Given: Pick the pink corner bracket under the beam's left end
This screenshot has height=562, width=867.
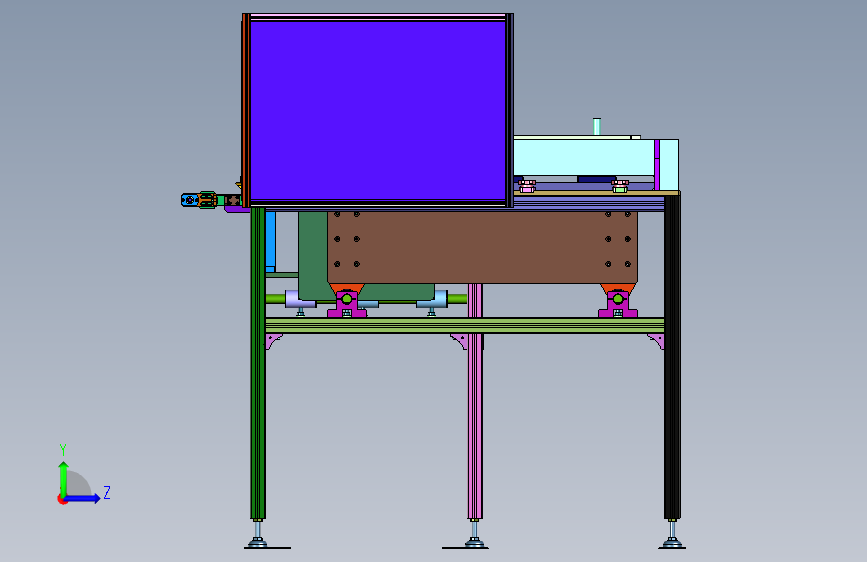Looking at the screenshot, I should pyautogui.click(x=273, y=341).
